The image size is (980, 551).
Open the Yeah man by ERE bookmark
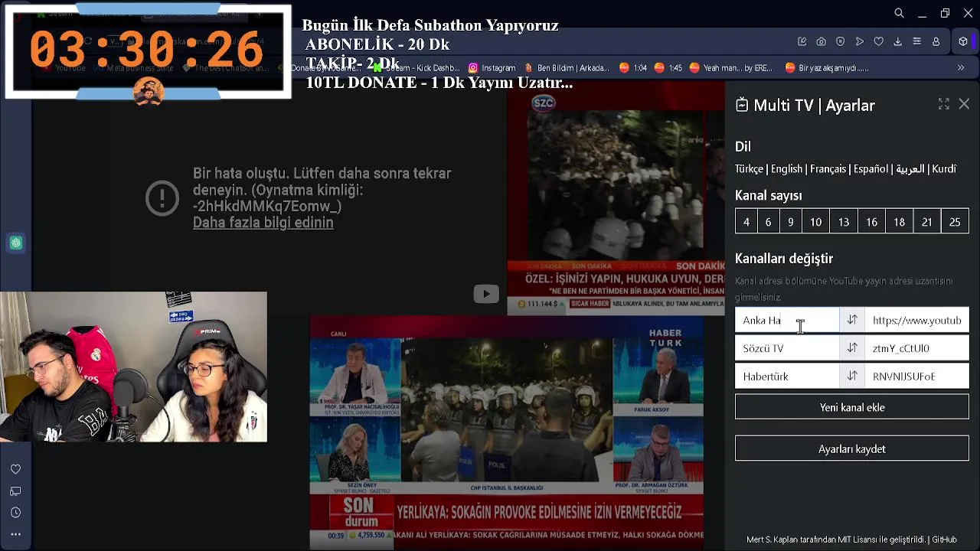pos(731,67)
